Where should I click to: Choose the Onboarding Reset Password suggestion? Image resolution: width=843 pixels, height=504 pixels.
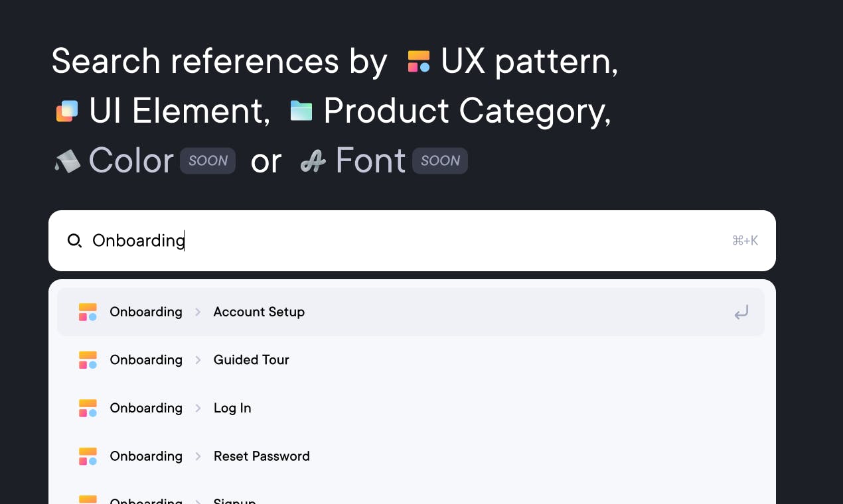(411, 456)
